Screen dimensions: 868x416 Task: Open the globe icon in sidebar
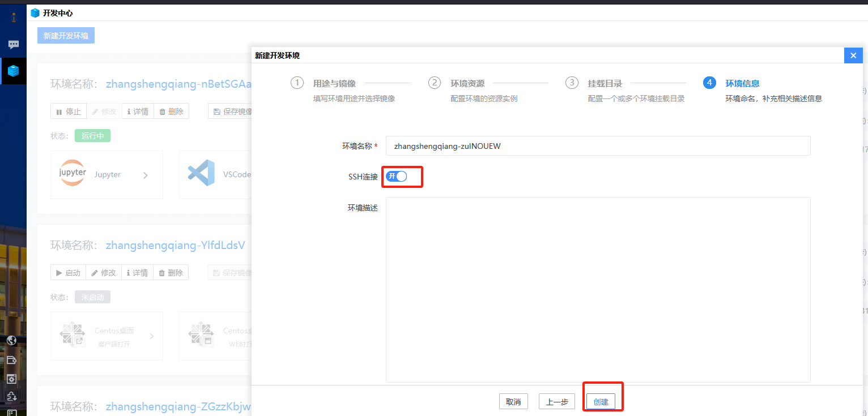pyautogui.click(x=11, y=340)
